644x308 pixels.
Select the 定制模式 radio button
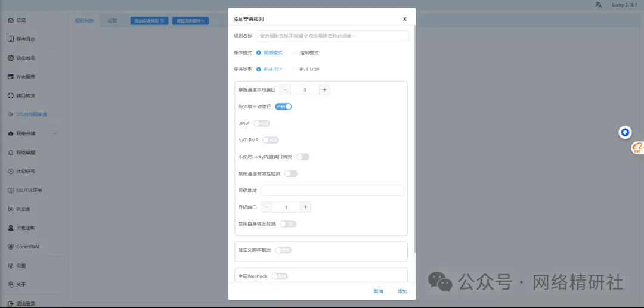tap(295, 52)
